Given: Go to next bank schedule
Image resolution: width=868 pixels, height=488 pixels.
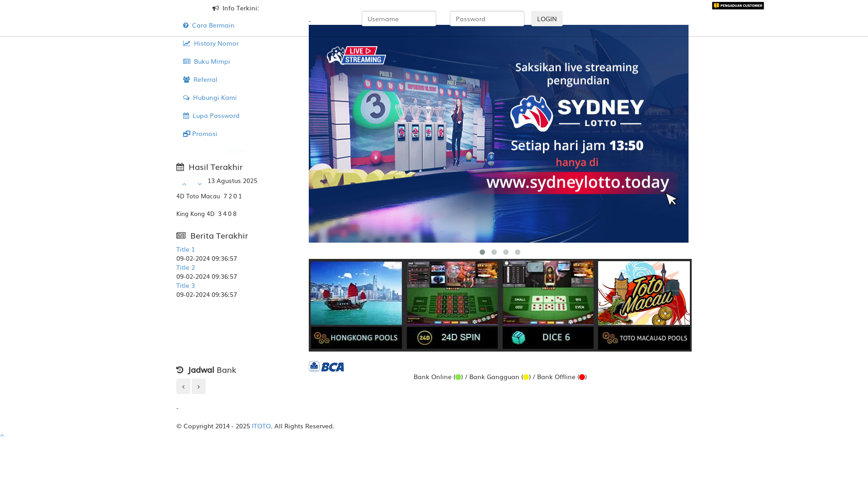Looking at the screenshot, I should pos(198,386).
